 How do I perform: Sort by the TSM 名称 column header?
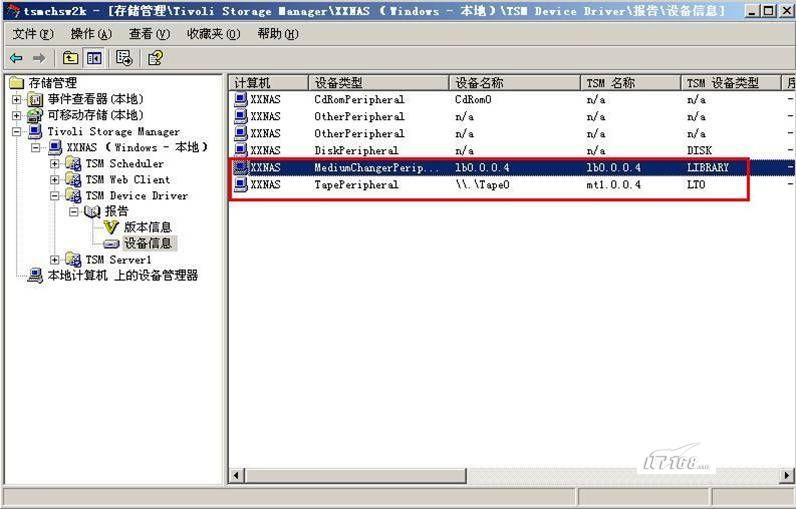pyautogui.click(x=631, y=83)
